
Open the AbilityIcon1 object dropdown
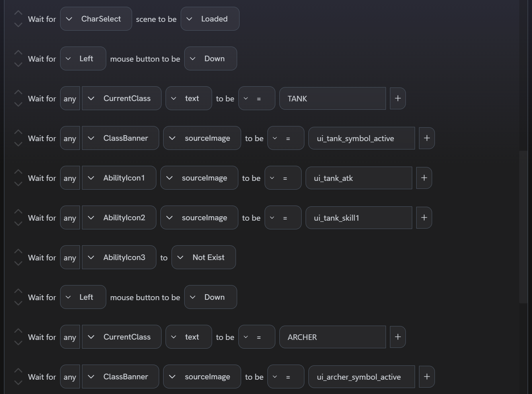tap(119, 178)
